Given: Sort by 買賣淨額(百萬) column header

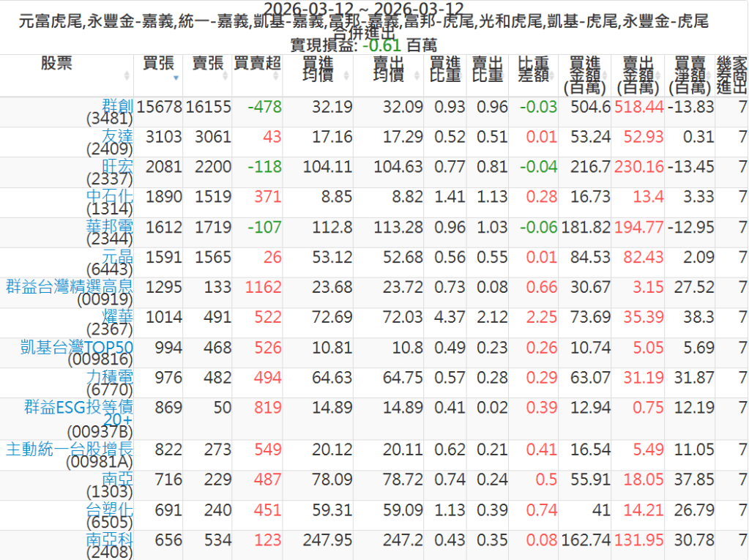Looking at the screenshot, I should click(x=690, y=75).
